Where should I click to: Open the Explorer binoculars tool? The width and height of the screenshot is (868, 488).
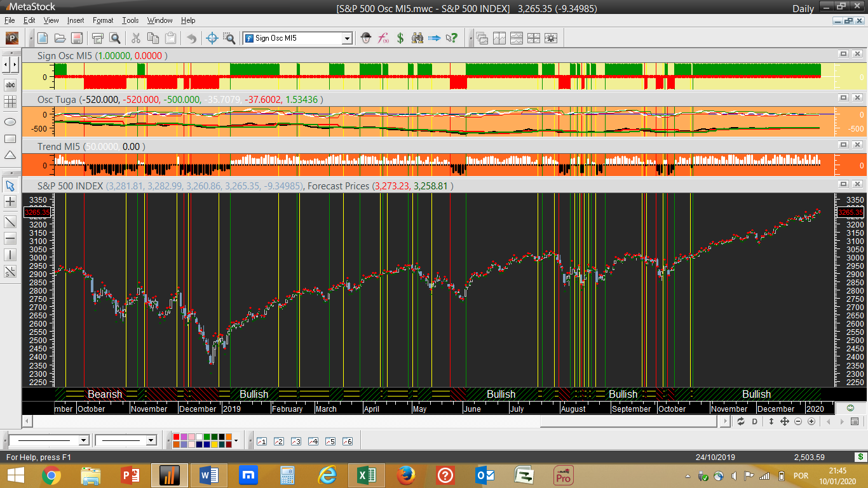[417, 38]
